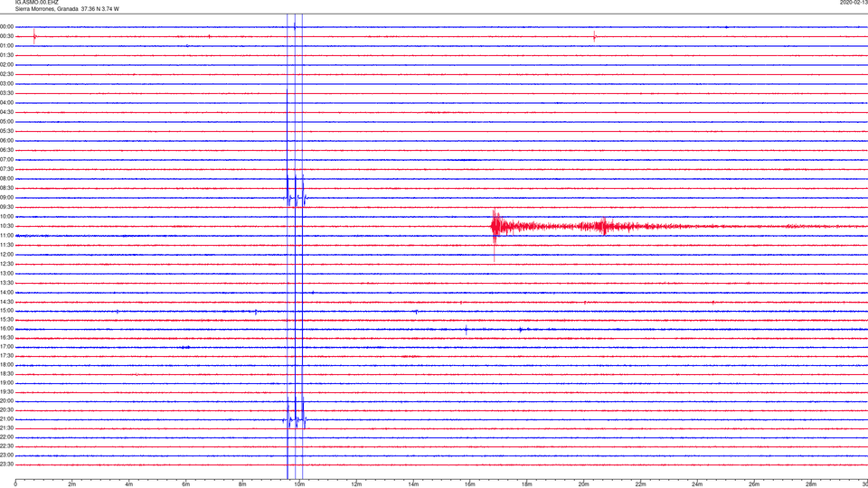Image resolution: width=868 pixels, height=488 pixels.
Task: Click the 21:00 trace time label
Action: pos(7,418)
